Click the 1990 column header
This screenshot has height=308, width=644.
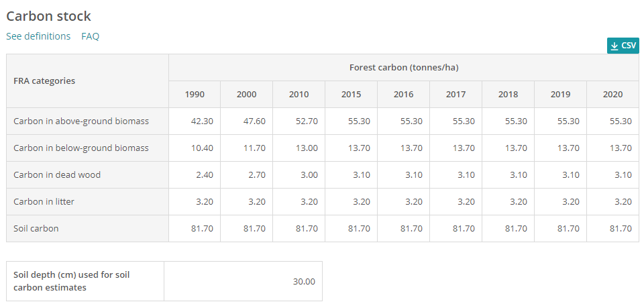(195, 95)
